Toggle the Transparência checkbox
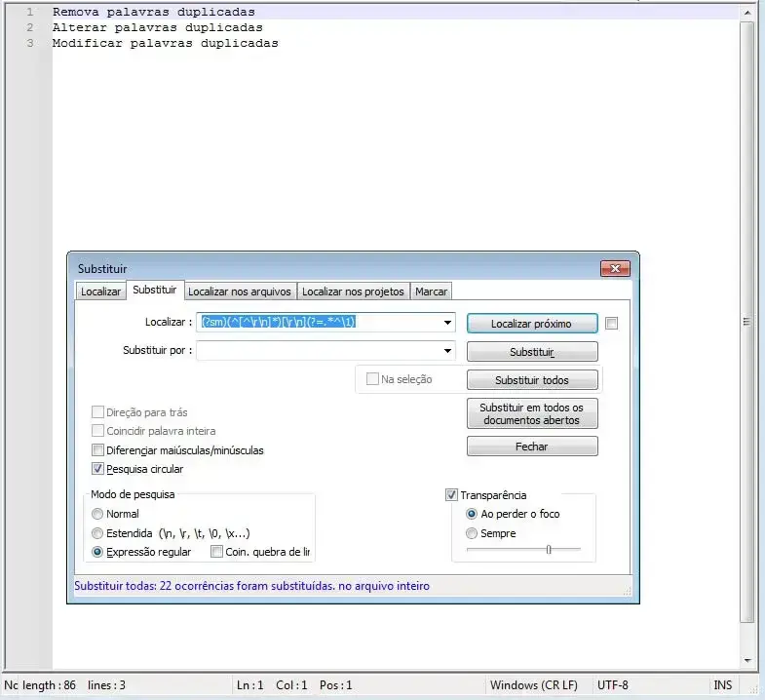The height and width of the screenshot is (700, 765). tap(452, 495)
